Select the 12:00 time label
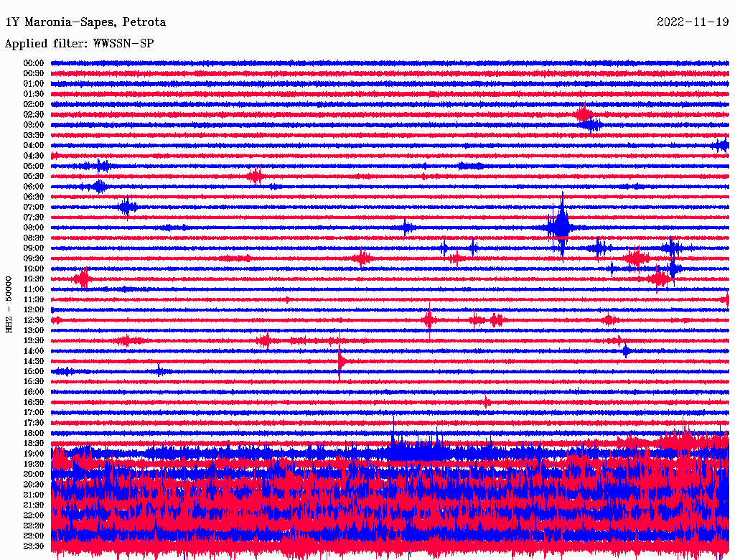 pyautogui.click(x=34, y=309)
